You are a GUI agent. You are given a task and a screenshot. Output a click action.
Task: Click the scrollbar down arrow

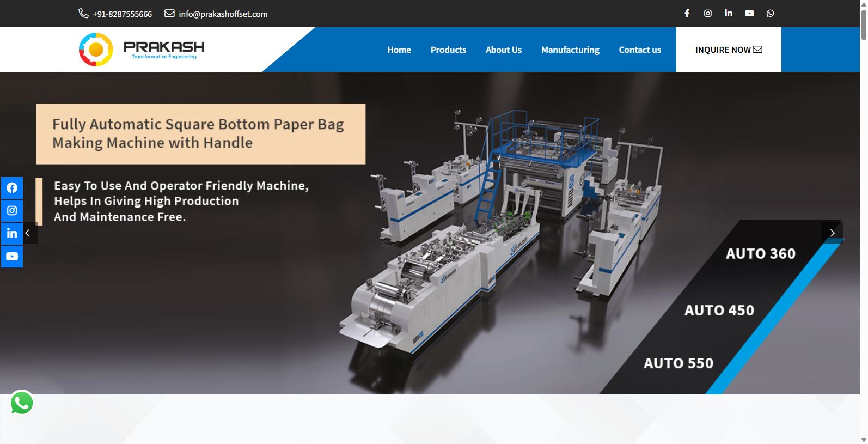pyautogui.click(x=864, y=440)
